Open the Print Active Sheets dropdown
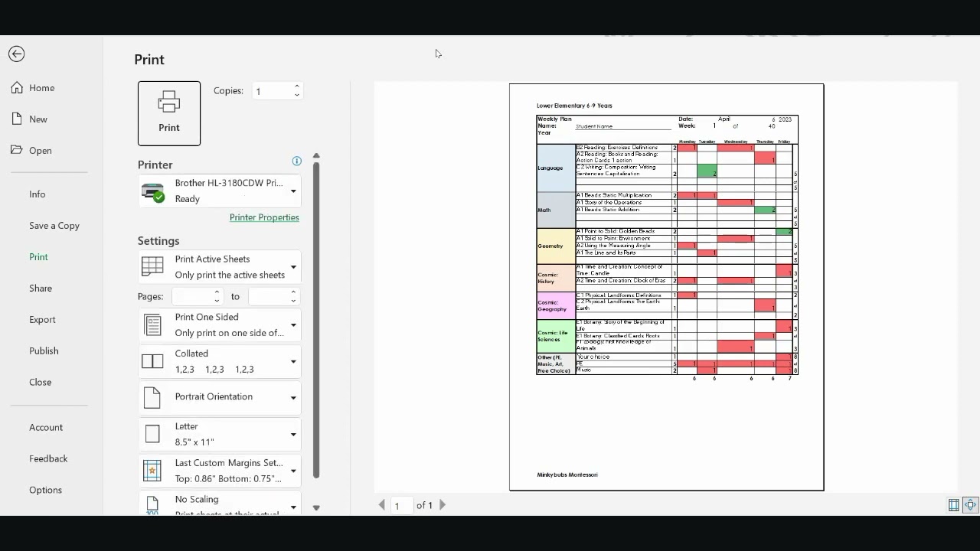The width and height of the screenshot is (980, 551). [x=220, y=266]
